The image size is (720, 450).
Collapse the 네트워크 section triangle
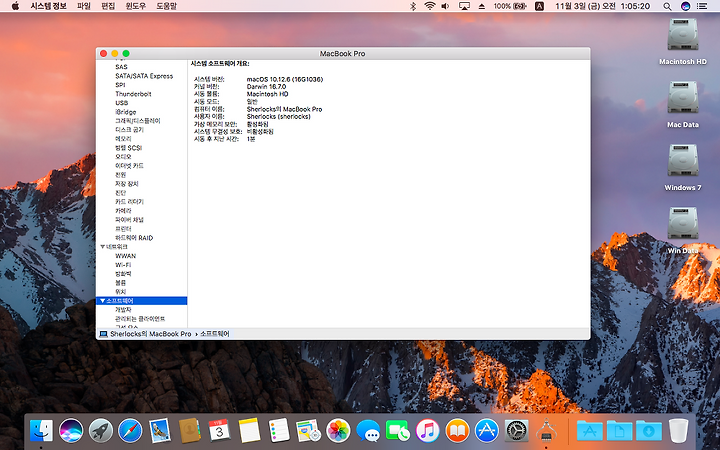[x=102, y=247]
